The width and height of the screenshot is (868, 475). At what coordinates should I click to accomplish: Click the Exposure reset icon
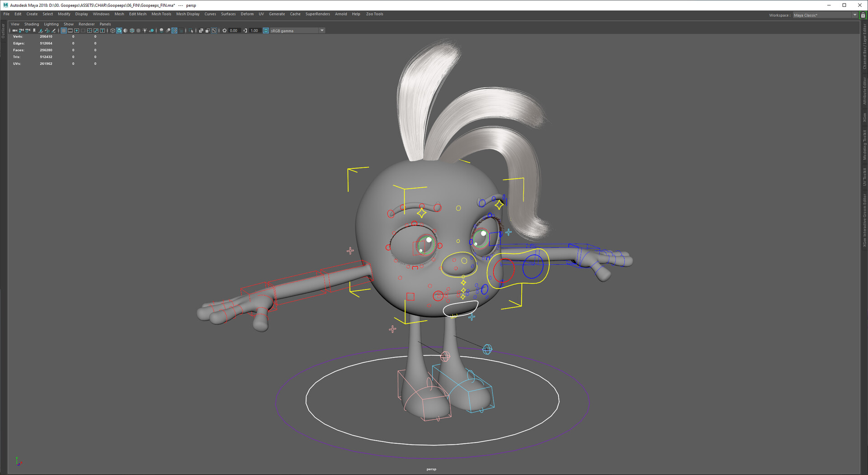[224, 30]
